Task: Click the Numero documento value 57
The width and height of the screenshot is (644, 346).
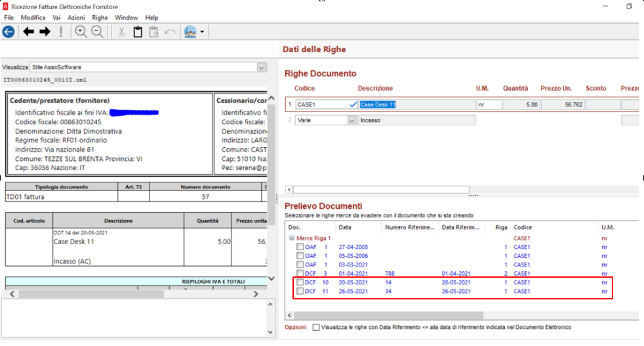Action: coord(205,197)
